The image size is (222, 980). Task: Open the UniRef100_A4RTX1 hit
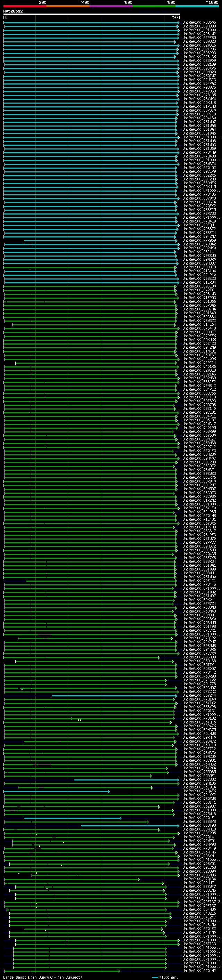199,290
